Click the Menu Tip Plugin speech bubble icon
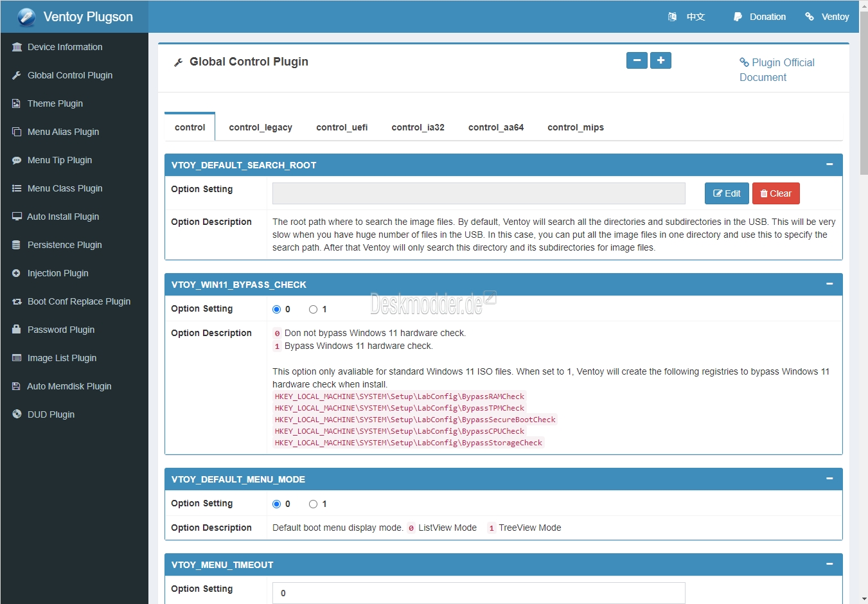The width and height of the screenshot is (868, 604). click(17, 160)
